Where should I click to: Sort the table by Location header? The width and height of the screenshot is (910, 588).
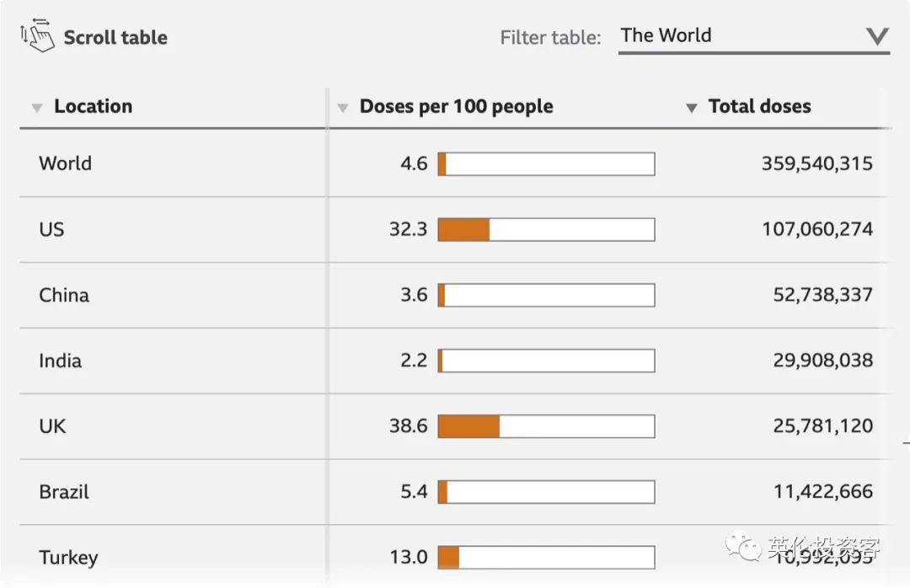click(x=93, y=106)
